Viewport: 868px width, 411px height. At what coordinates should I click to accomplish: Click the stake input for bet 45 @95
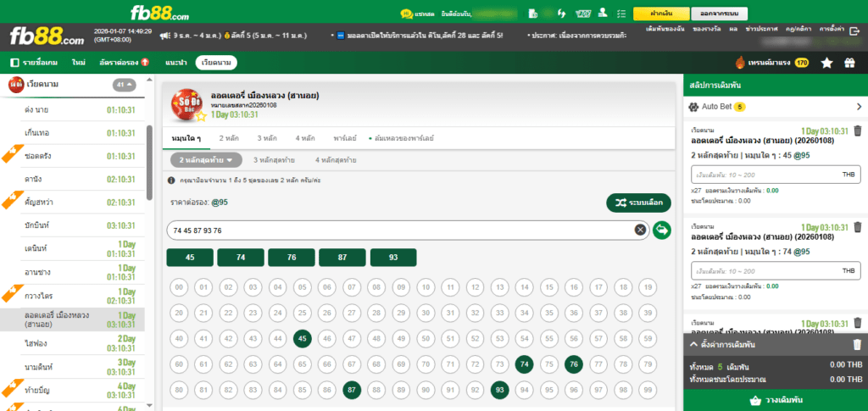(x=776, y=175)
